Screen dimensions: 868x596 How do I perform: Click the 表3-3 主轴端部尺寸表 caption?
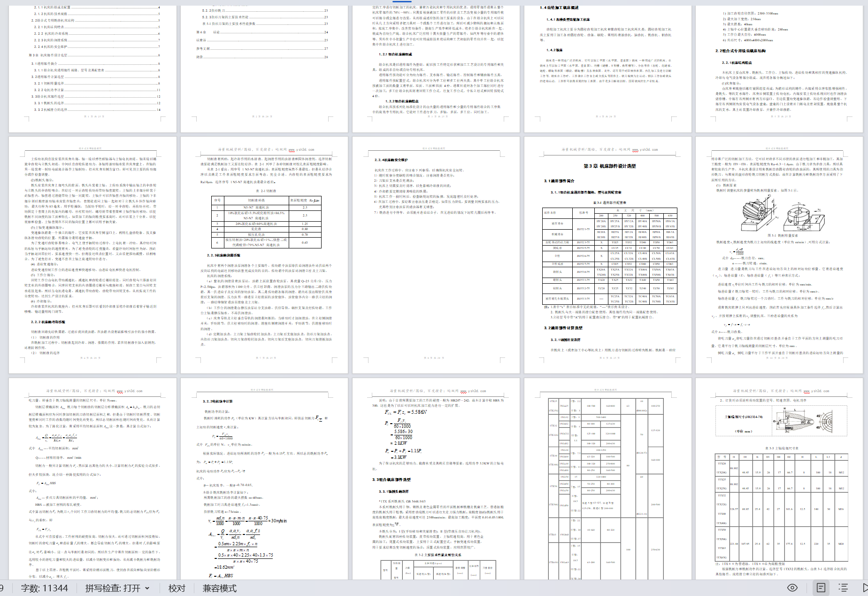coord(781,449)
